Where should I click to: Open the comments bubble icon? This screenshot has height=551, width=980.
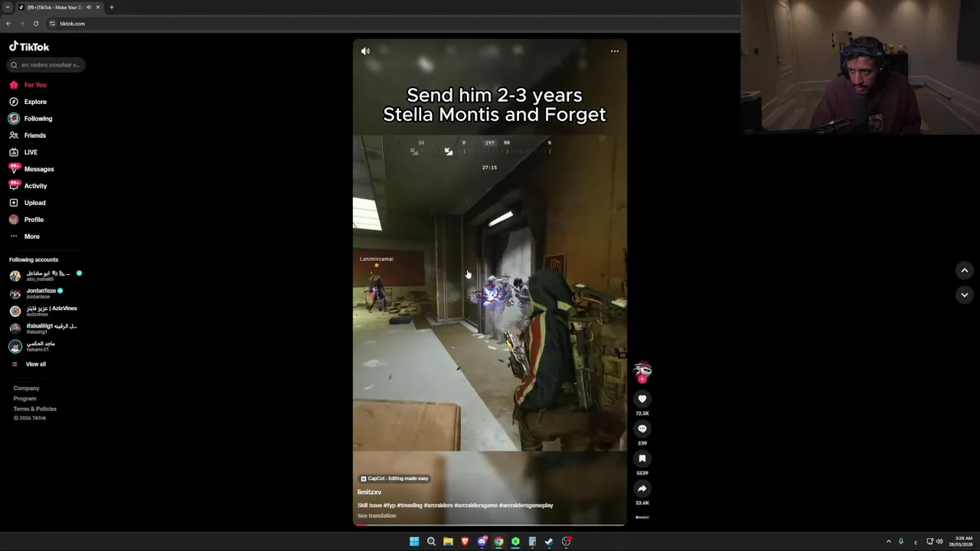coord(642,429)
